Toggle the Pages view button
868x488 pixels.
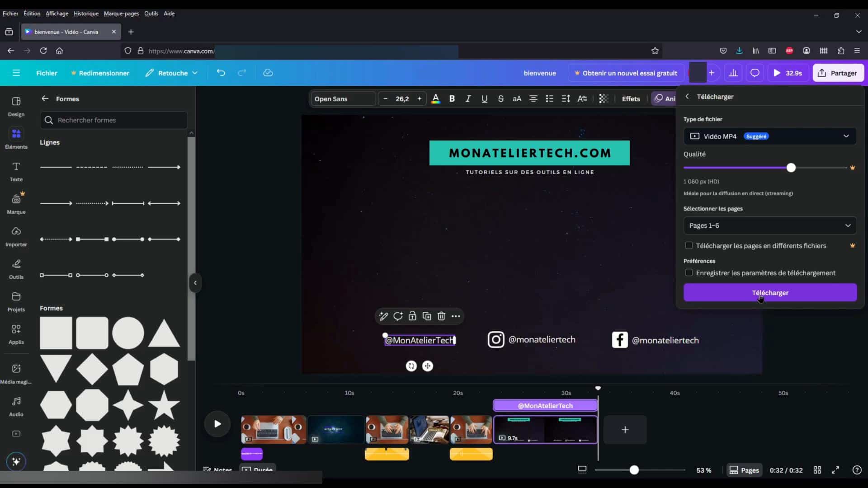[744, 470]
